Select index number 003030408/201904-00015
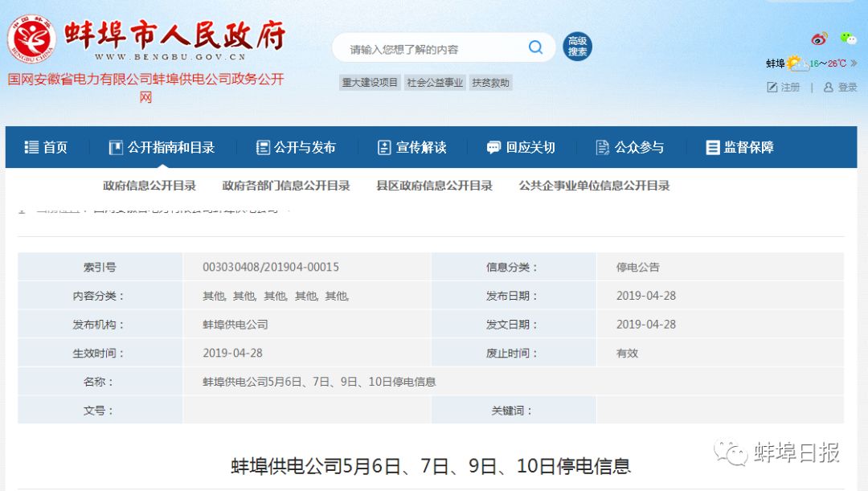Viewport: 868px width, 491px height. (x=271, y=267)
